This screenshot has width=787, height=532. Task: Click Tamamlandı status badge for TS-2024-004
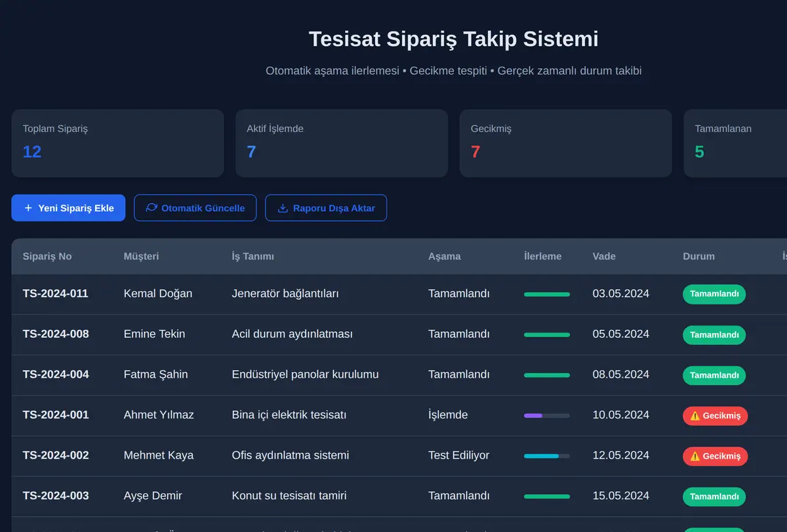pos(714,375)
